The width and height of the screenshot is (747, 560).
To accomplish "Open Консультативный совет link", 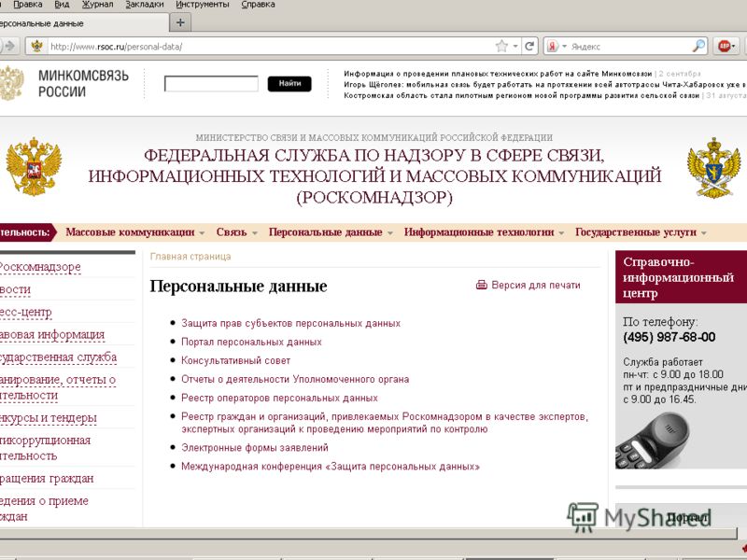I will (236, 360).
